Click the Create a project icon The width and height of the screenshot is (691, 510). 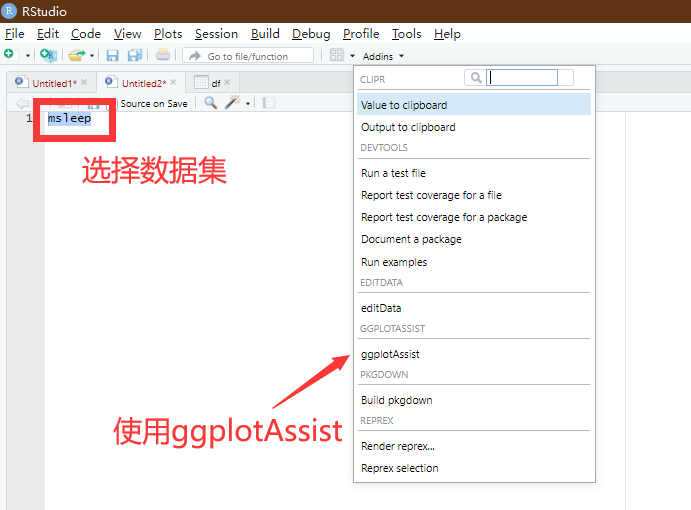pos(48,55)
